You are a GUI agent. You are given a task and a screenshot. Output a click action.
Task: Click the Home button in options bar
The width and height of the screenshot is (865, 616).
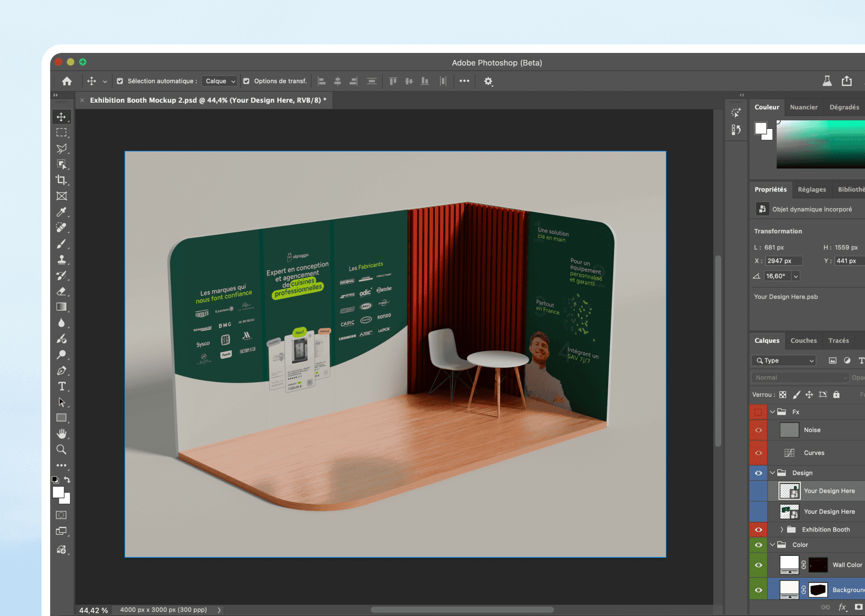tap(67, 81)
